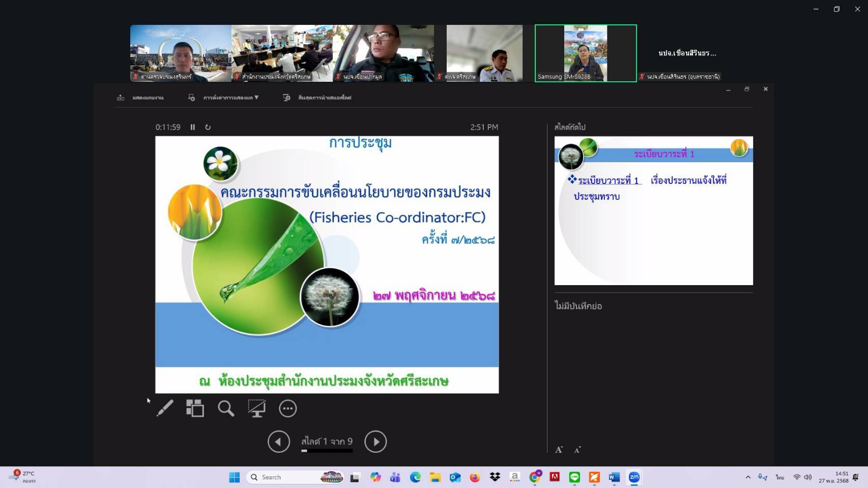
Task: Select the pen and laser pointer tool
Action: pyautogui.click(x=165, y=408)
